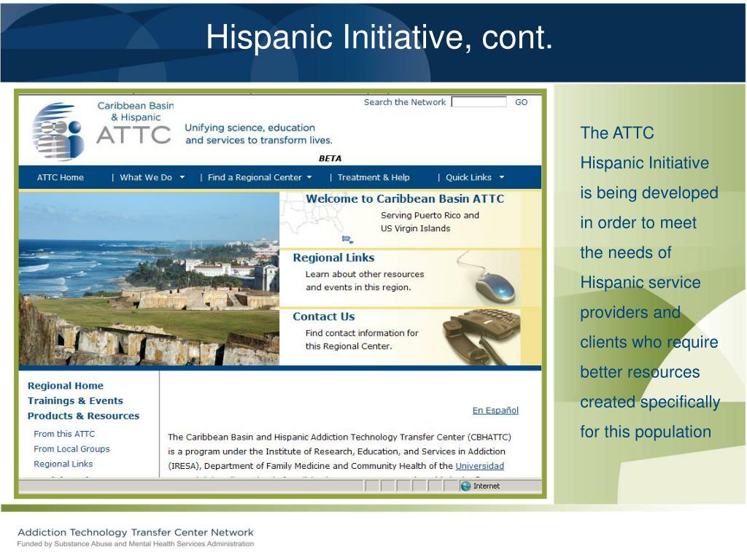The image size is (747, 560).
Task: Click 'Search the Network' label
Action: [x=405, y=102]
